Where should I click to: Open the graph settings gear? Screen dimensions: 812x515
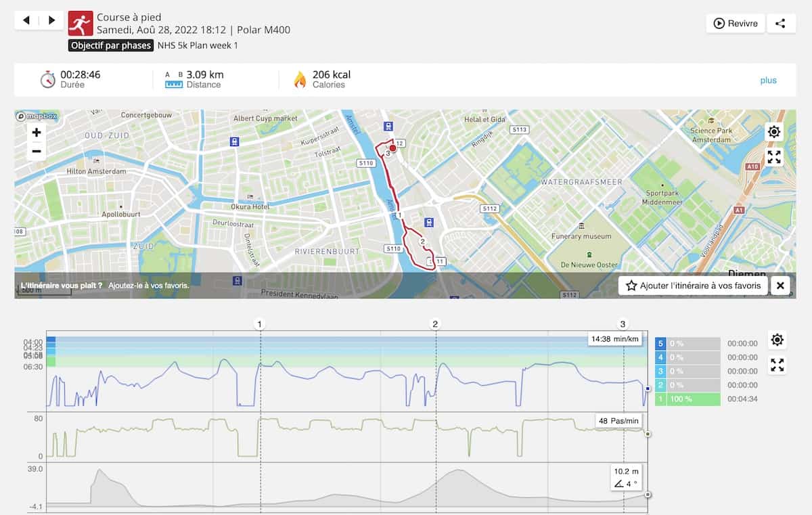tap(777, 340)
